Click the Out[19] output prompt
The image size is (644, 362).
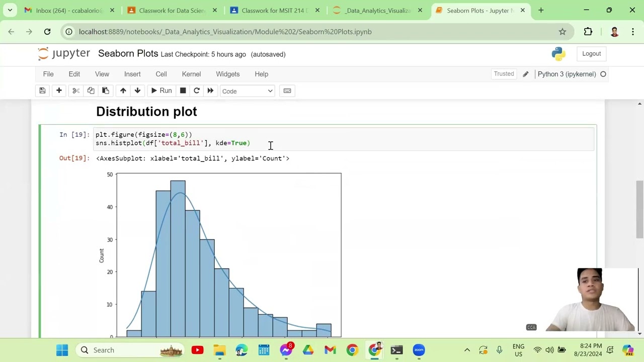74,158
